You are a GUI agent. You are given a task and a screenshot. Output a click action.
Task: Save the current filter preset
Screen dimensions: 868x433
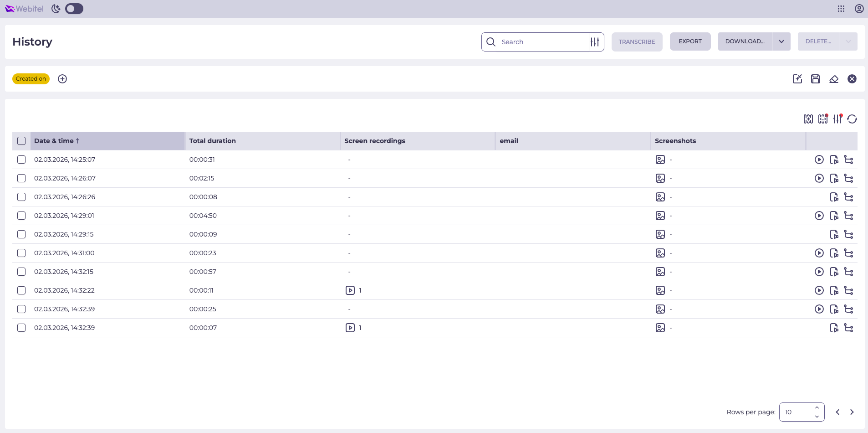point(816,79)
